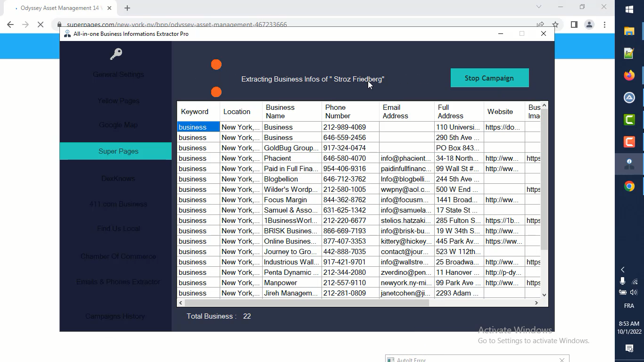Stop the page loading in Chrome
Image resolution: width=644 pixels, height=362 pixels.
tap(41, 25)
